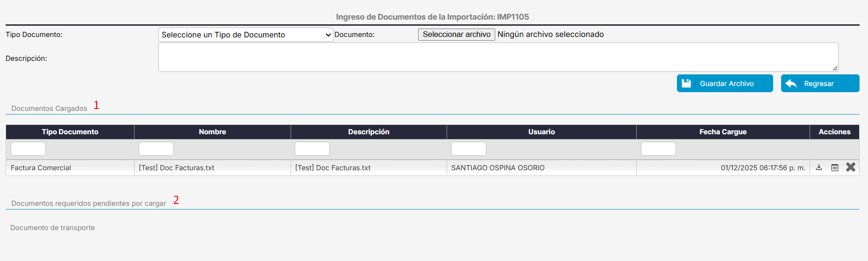Sort by Nombre column header
The width and height of the screenshot is (868, 261).
[x=213, y=132]
